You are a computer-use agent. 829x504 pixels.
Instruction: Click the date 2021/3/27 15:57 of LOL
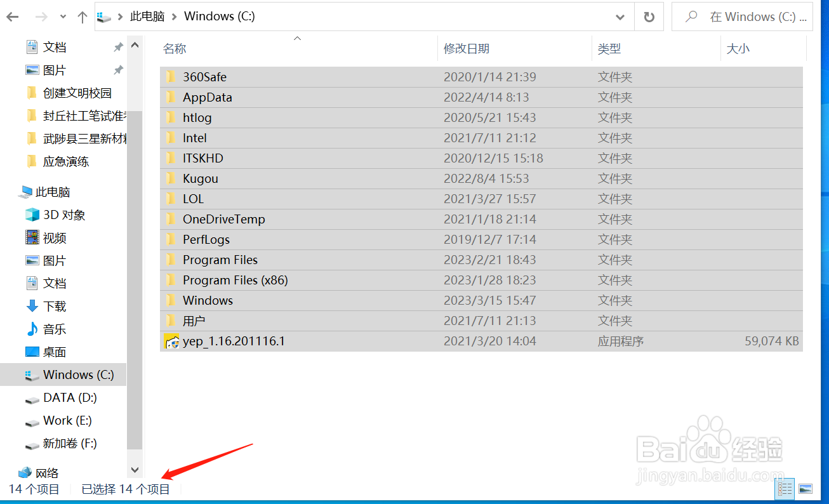pyautogui.click(x=489, y=199)
